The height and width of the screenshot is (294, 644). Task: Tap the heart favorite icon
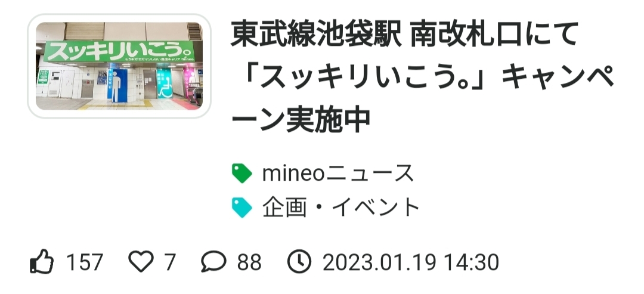coord(141,262)
